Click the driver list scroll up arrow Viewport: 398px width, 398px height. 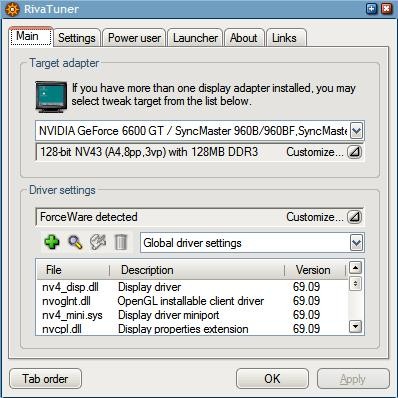pyautogui.click(x=355, y=268)
